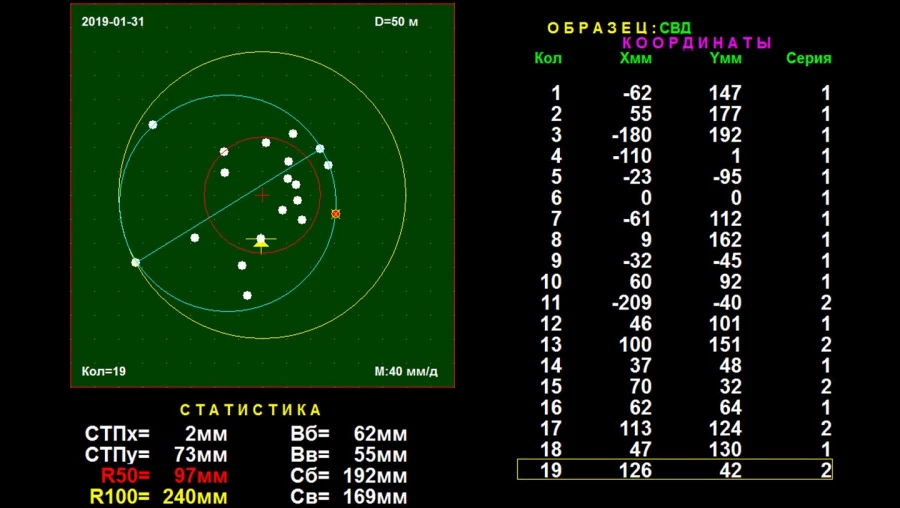
Task: Click the Кол column header
Action: click(548, 58)
